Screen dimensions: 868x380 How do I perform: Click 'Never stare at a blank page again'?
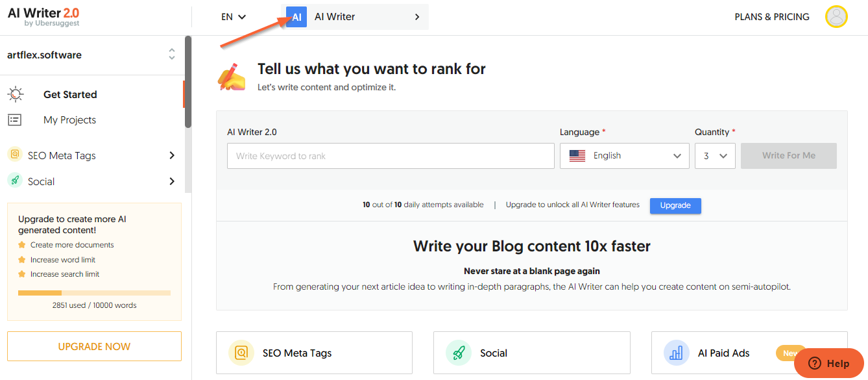(x=532, y=271)
